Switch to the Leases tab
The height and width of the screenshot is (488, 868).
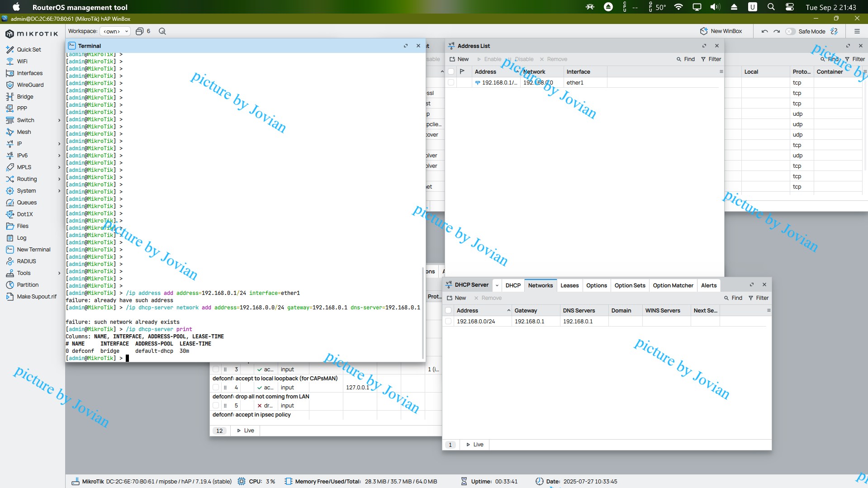569,285
